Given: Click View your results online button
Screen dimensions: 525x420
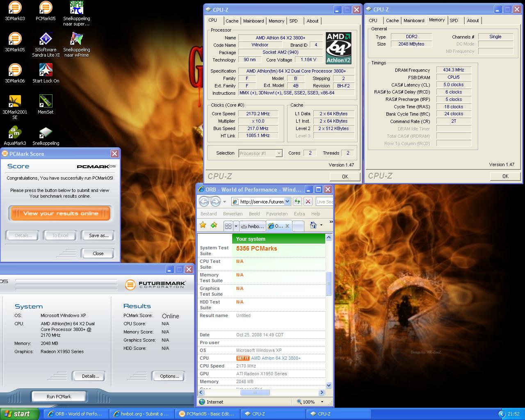Looking at the screenshot, I should (x=60, y=213).
